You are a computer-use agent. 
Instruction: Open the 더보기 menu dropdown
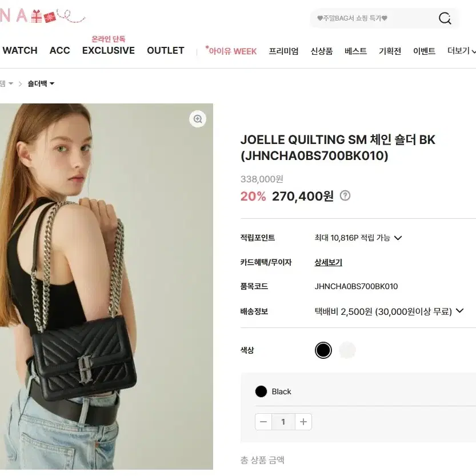point(462,51)
